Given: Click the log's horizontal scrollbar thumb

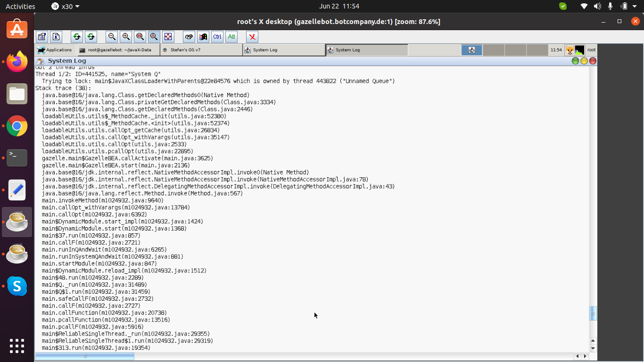Looking at the screenshot, I should point(85,356).
